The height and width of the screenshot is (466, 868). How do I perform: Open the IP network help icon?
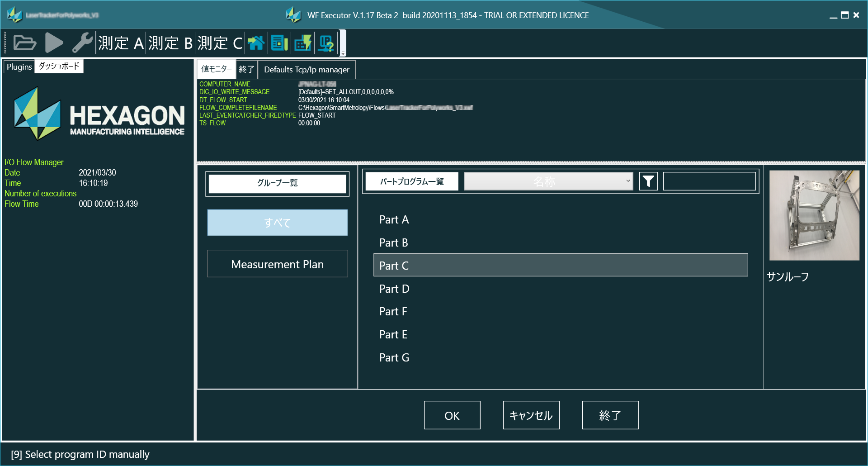coord(326,43)
